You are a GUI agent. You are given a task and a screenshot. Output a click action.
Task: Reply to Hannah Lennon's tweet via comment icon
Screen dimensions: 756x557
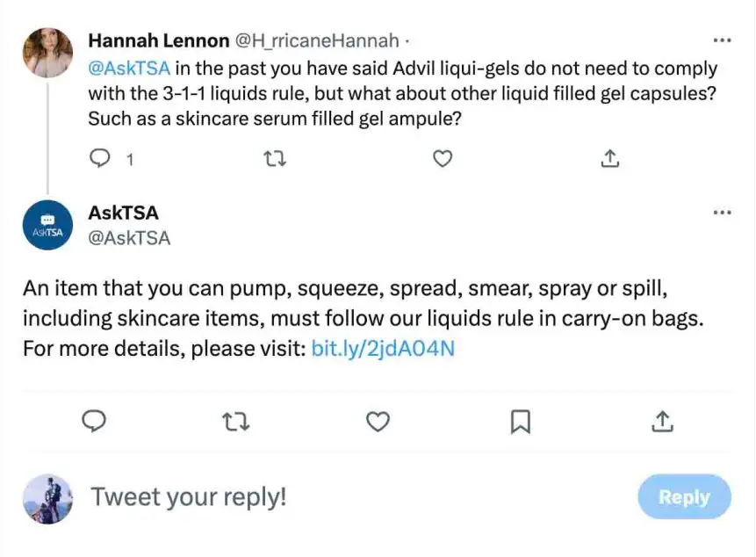[102, 159]
